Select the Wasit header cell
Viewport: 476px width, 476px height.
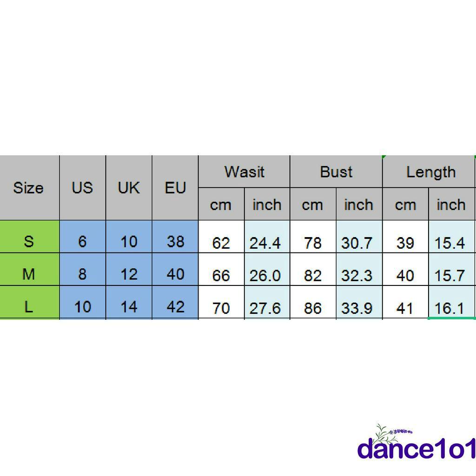(244, 172)
